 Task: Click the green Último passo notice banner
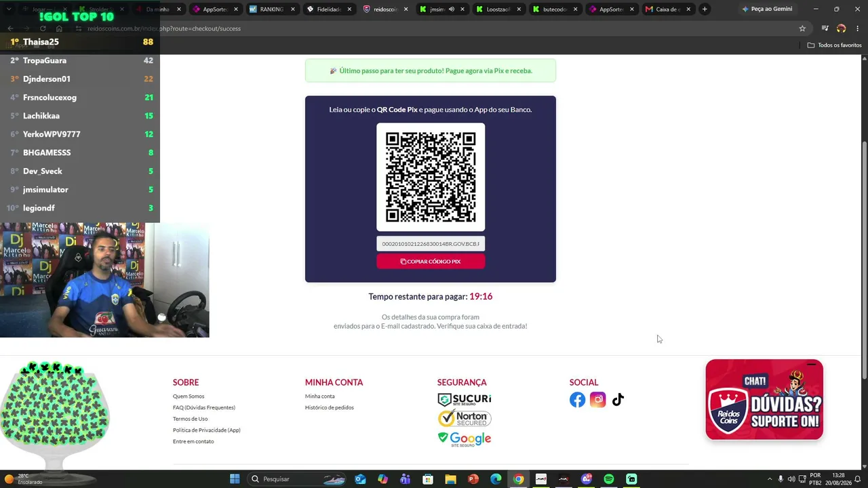click(431, 71)
